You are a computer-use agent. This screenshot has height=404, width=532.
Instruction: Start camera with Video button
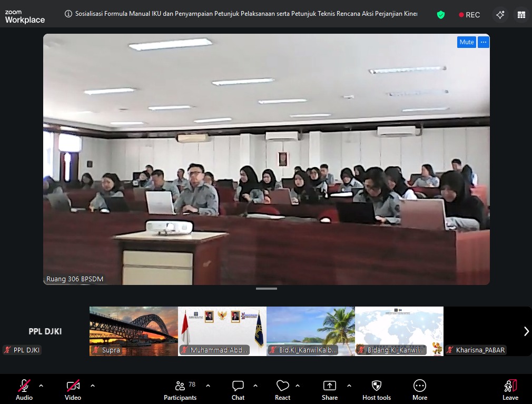(73, 390)
